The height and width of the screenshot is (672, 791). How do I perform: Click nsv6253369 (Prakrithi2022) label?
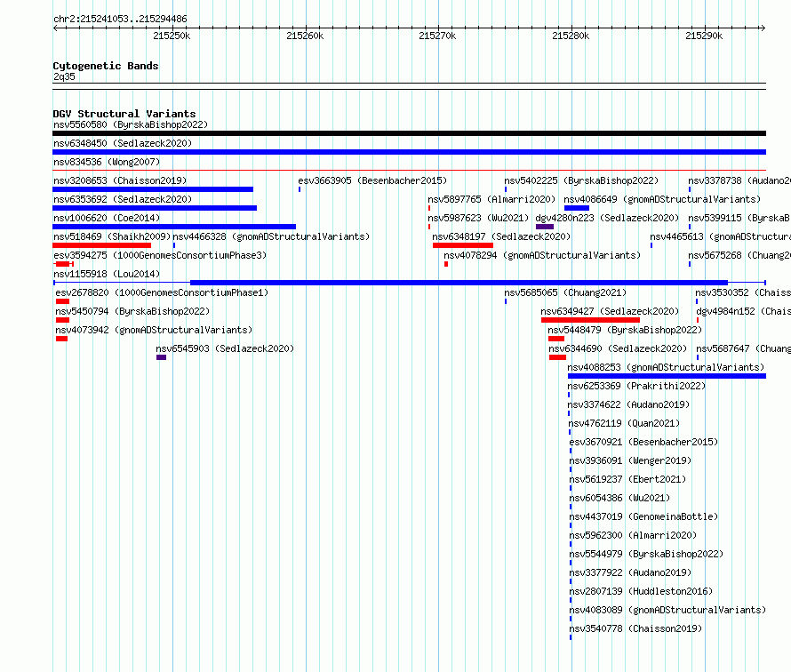pyautogui.click(x=636, y=386)
